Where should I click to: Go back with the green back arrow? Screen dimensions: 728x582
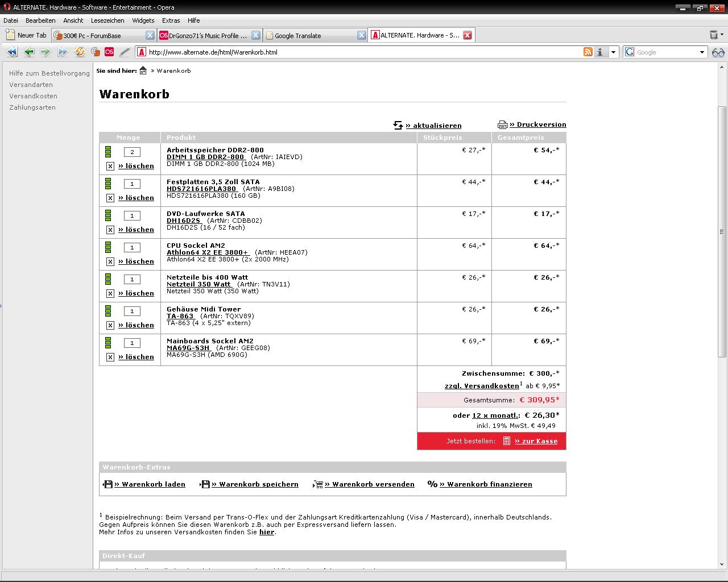click(x=29, y=52)
